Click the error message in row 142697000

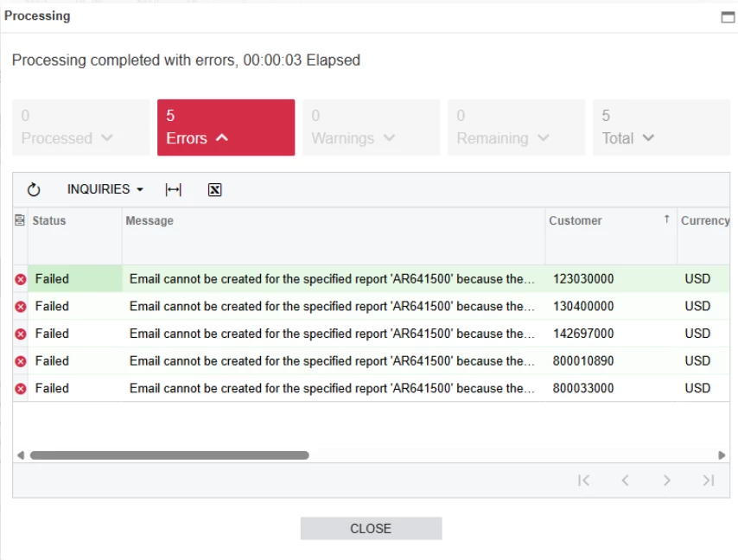tap(334, 334)
